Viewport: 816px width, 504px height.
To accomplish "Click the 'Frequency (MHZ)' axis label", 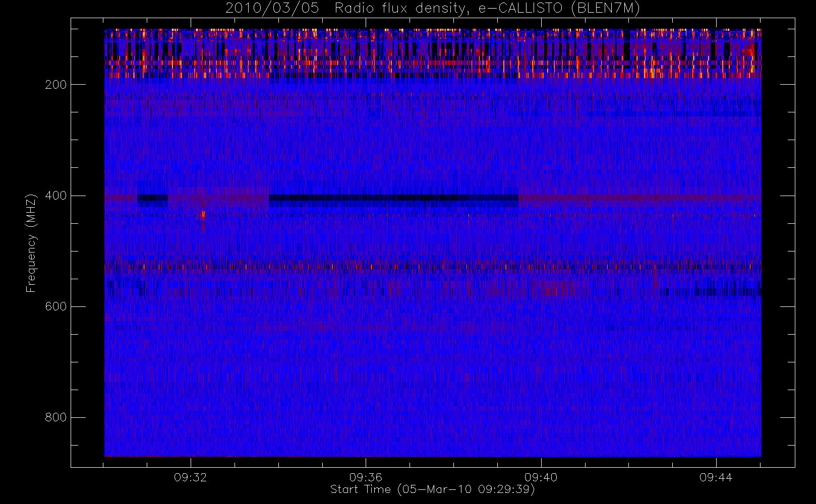I will pyautogui.click(x=31, y=243).
